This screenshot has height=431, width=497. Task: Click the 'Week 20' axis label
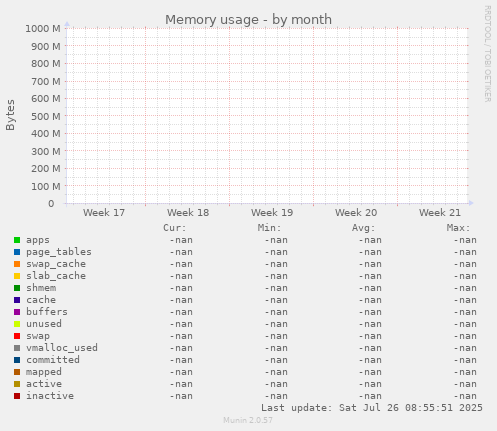tap(356, 213)
